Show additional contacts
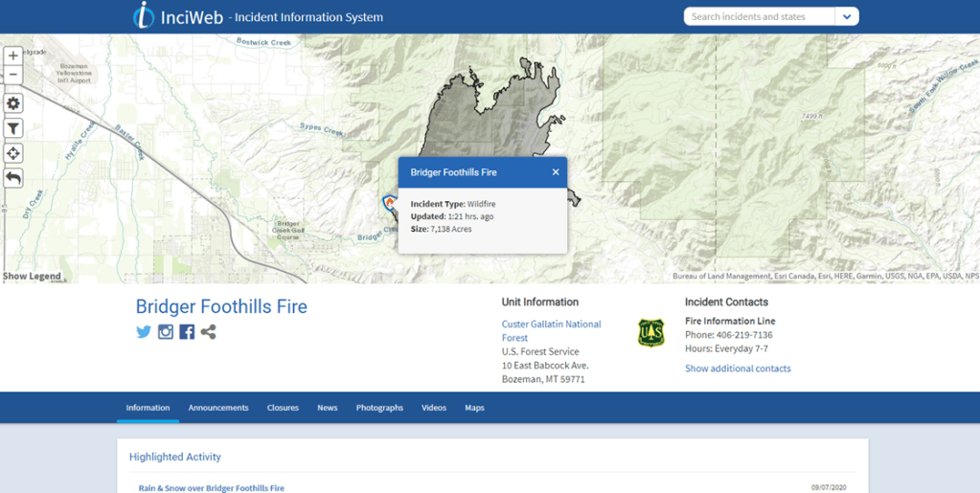The height and width of the screenshot is (493, 980). click(x=738, y=369)
